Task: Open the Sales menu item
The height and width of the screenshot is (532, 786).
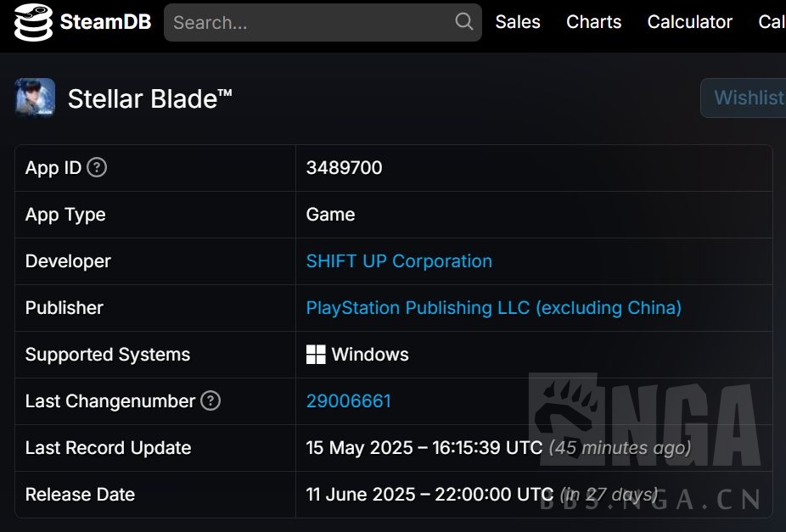Action: [x=518, y=22]
